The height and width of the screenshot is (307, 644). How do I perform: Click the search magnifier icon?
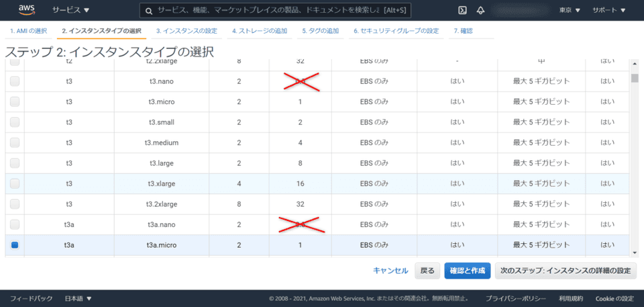pyautogui.click(x=148, y=11)
